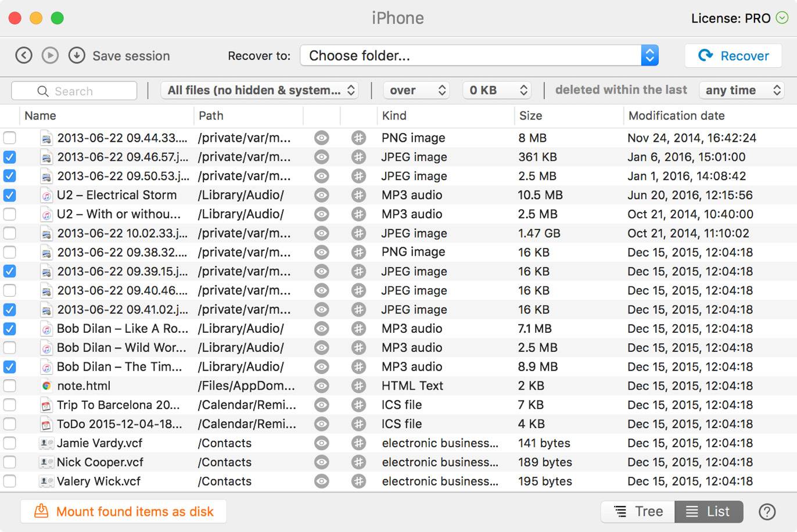The image size is (797, 532).
Task: Select the Jun 20, 2016, 12:15:56 date
Action: point(690,195)
